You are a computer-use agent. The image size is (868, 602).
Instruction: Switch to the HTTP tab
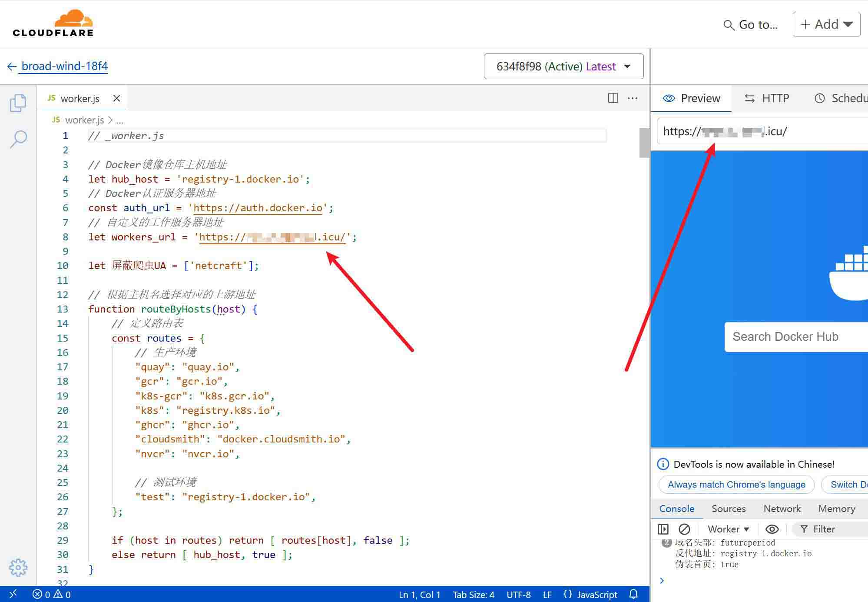click(x=767, y=98)
